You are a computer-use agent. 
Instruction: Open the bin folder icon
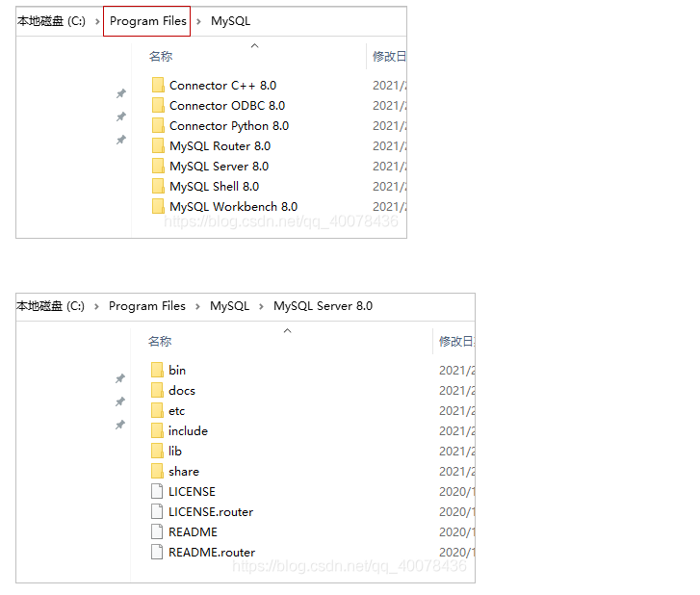[x=157, y=370]
